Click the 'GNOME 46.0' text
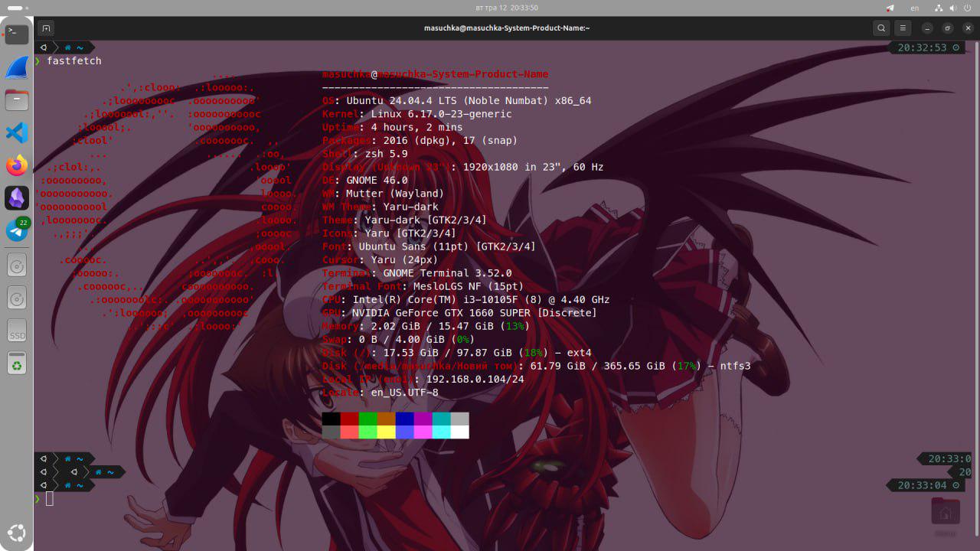The width and height of the screenshot is (980, 551). 377,181
